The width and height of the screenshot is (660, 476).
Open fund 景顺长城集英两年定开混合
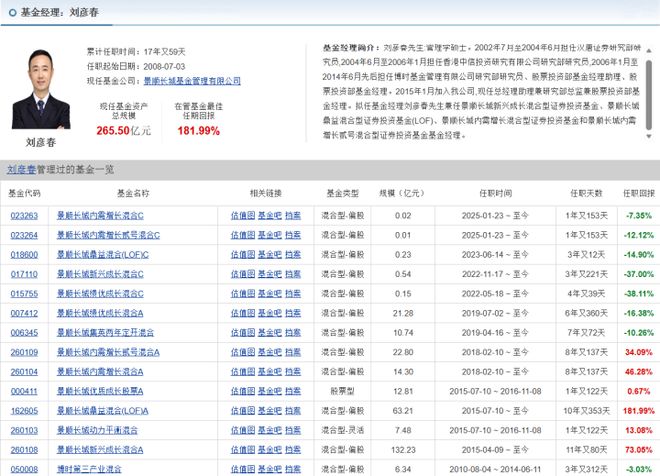pyautogui.click(x=105, y=333)
